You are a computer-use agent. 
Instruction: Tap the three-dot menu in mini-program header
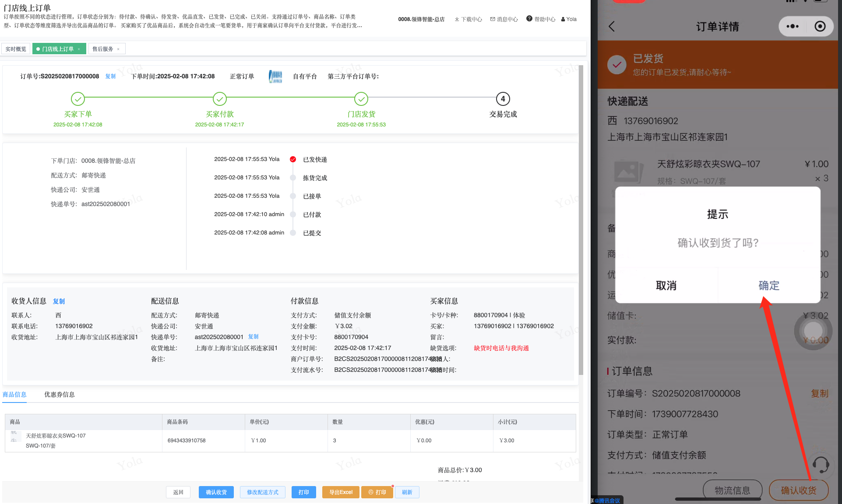coord(792,27)
